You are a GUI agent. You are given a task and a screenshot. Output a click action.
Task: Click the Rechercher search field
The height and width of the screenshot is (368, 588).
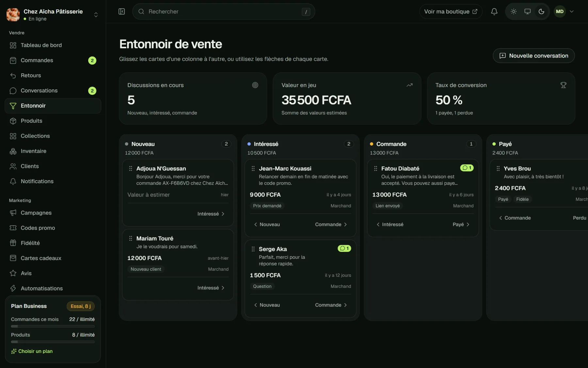pos(223,11)
